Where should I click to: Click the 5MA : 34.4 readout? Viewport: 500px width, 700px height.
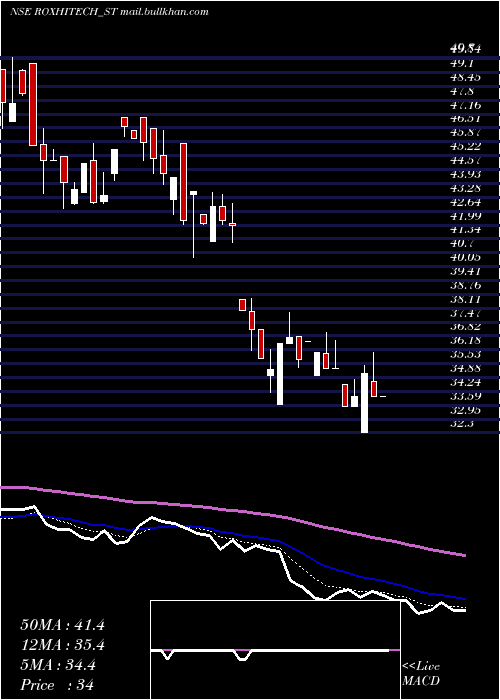click(x=58, y=665)
